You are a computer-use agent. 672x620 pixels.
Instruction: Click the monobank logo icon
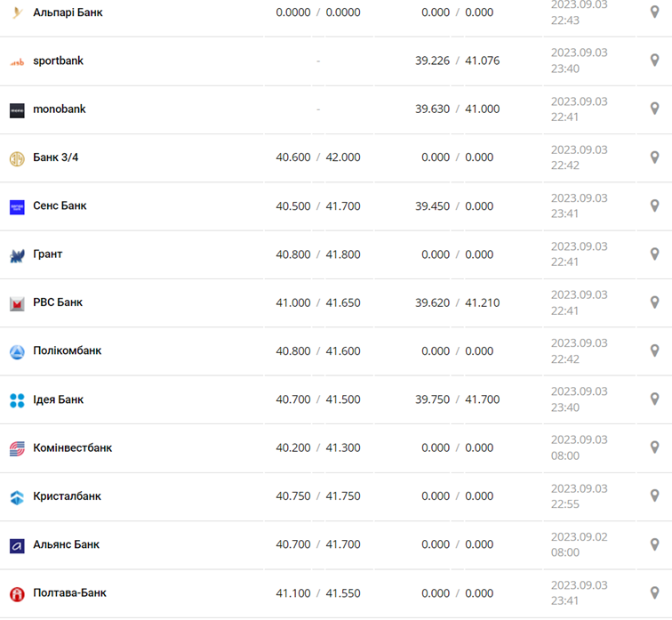point(17,110)
